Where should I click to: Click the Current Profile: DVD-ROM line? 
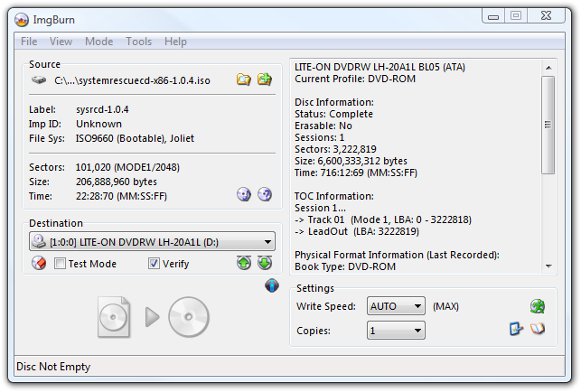(355, 79)
